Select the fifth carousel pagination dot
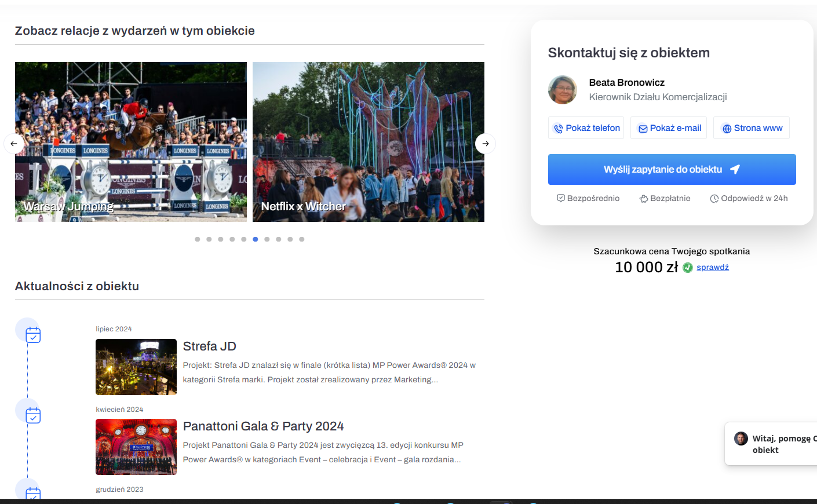Viewport: 817px width, 504px height. [x=244, y=239]
